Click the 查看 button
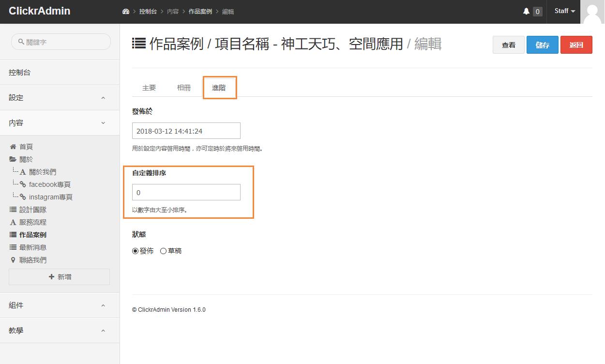This screenshot has height=364, width=605. tap(509, 45)
